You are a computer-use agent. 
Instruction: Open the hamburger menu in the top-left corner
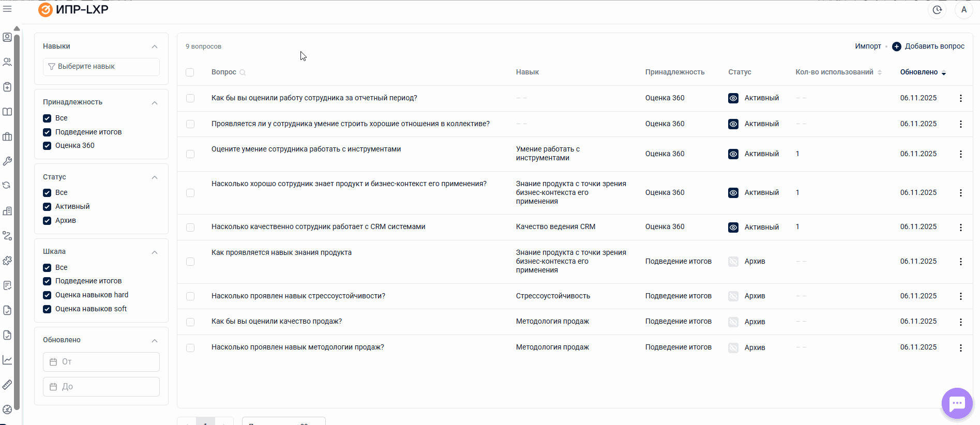click(x=7, y=9)
